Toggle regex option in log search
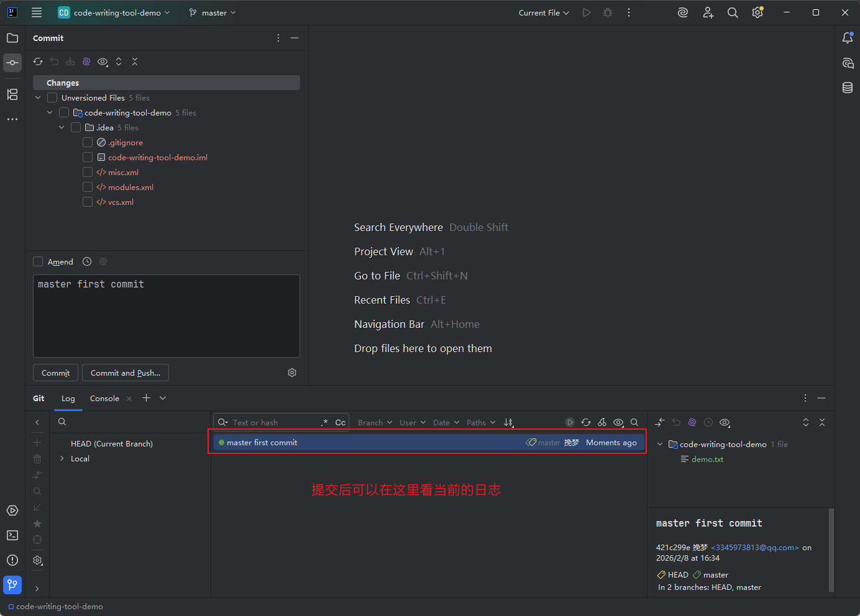 (x=324, y=422)
